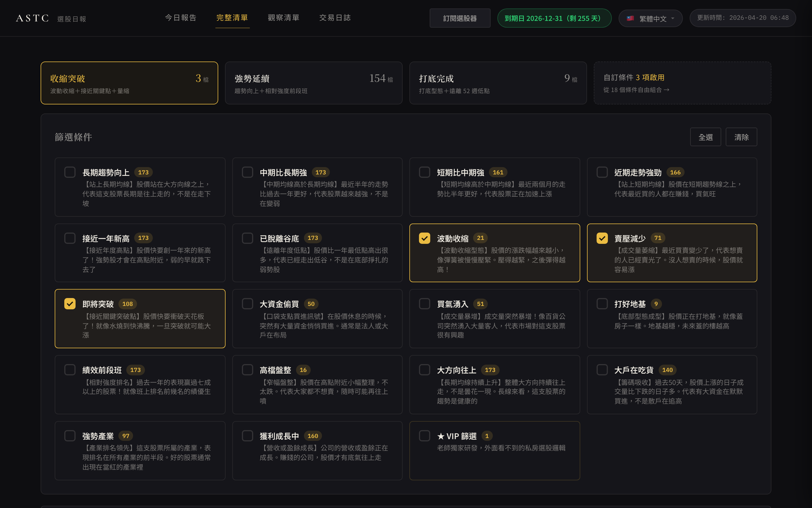Tick the ★ VIP 篩選 checkbox
The width and height of the screenshot is (812, 508).
(x=424, y=436)
